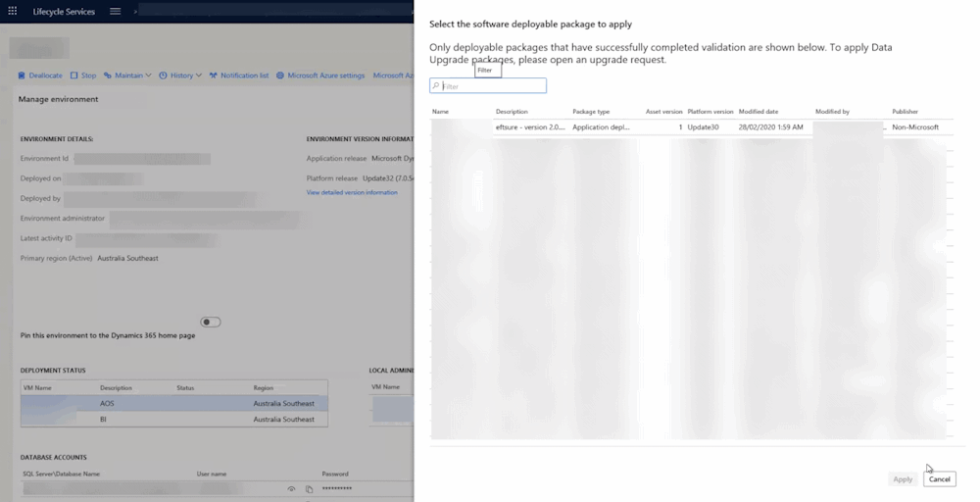
Task: Click the User name column header in Database Accounts
Action: [x=212, y=474]
